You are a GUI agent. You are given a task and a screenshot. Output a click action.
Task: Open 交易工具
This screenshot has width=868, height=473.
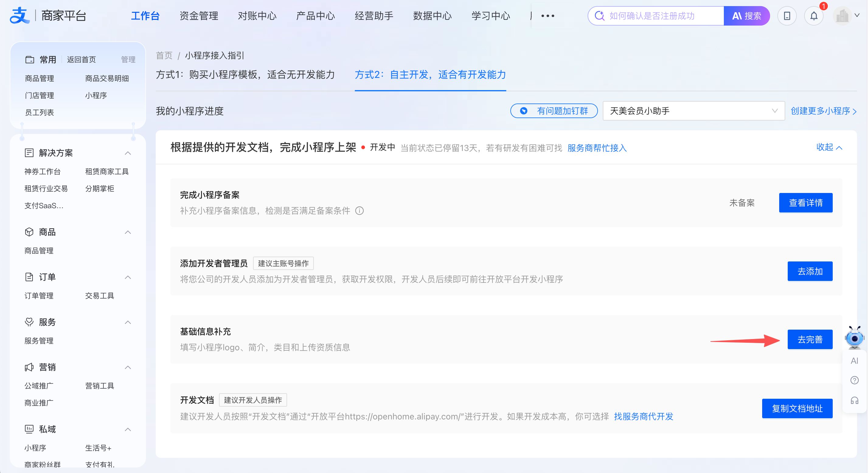100,296
